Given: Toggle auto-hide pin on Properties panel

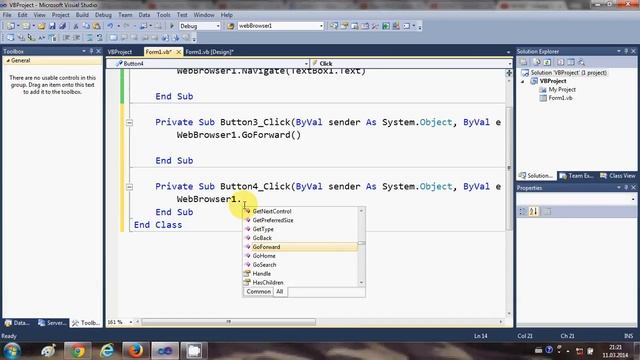Looking at the screenshot, I should [626, 188].
